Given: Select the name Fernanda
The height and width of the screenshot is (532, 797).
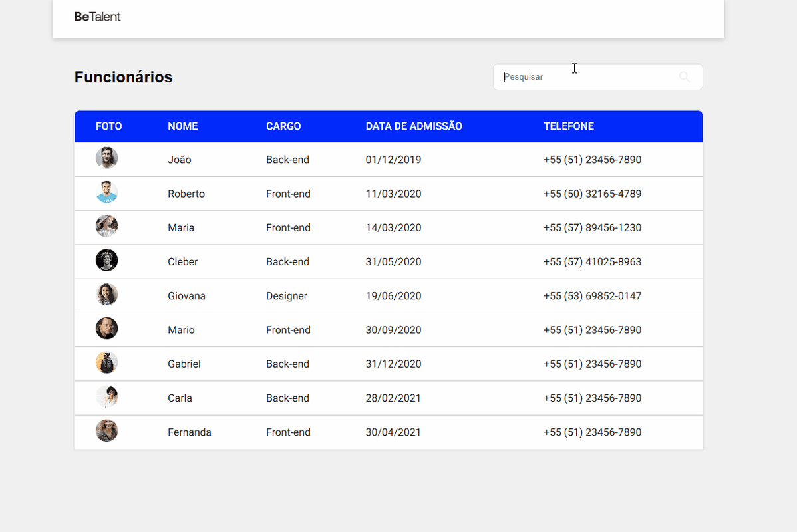Looking at the screenshot, I should [190, 432].
